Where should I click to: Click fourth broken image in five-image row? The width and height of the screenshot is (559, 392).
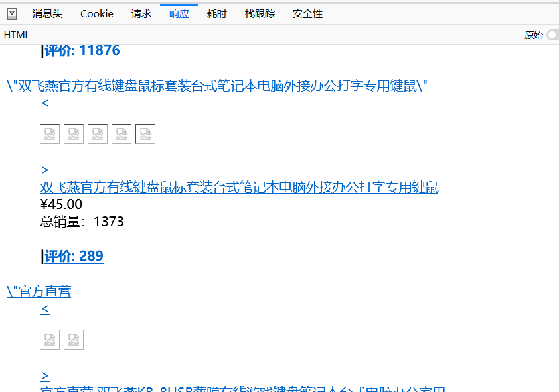click(121, 134)
